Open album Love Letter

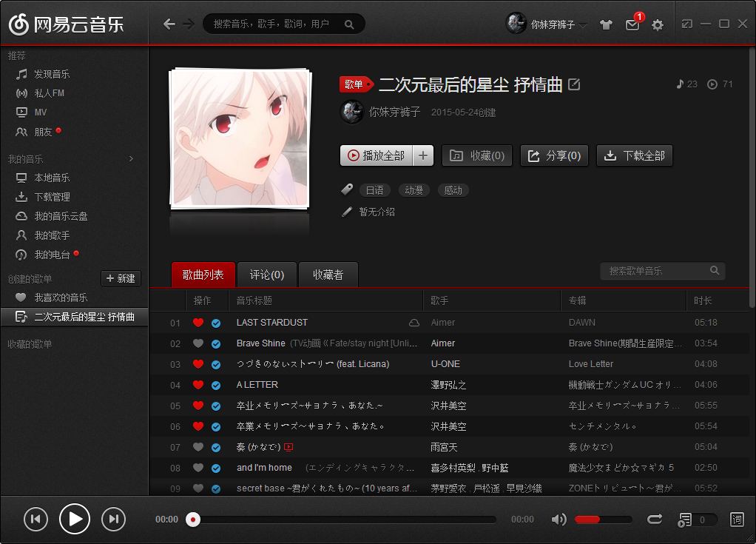(591, 364)
